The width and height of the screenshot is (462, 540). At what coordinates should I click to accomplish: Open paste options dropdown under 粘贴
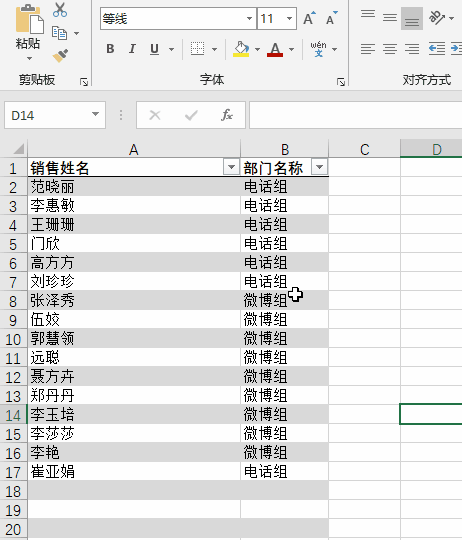pyautogui.click(x=29, y=59)
